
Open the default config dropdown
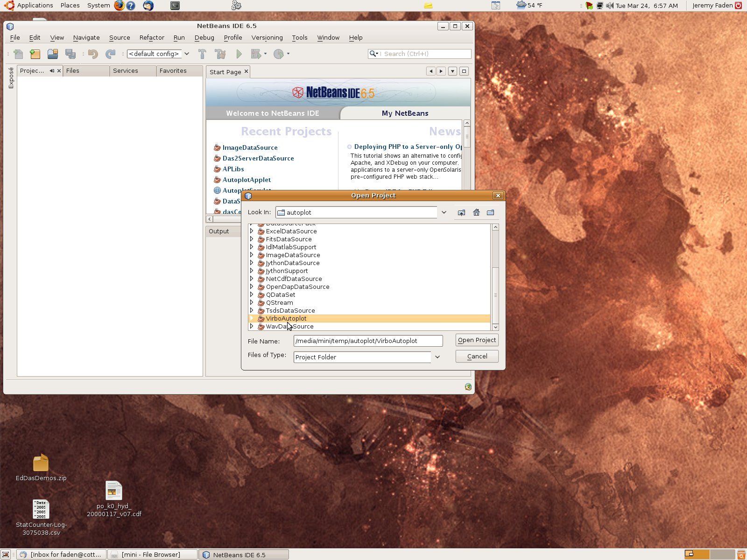point(186,54)
